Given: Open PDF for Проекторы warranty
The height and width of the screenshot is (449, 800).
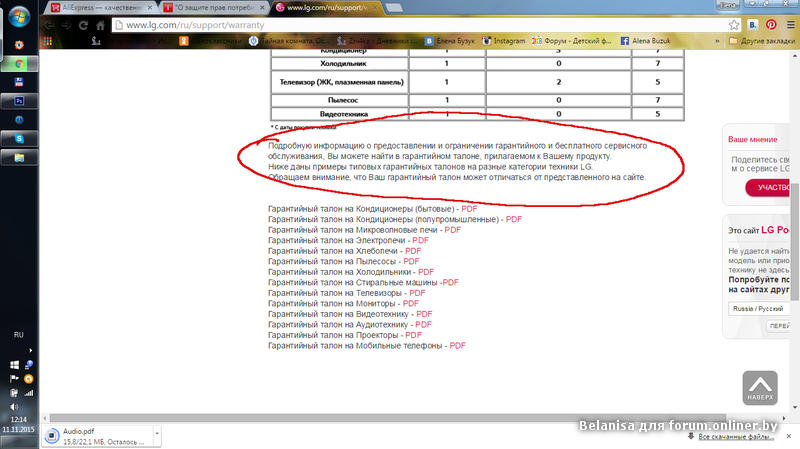Looking at the screenshot, I should click(x=413, y=335).
